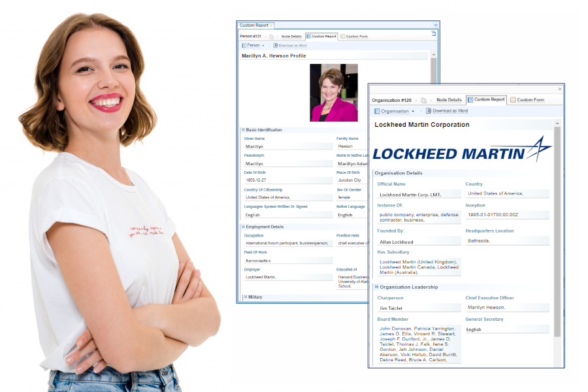Click Headquarters Location value Bethesda
Image resolution: width=588 pixels, height=392 pixels.
[508, 241]
